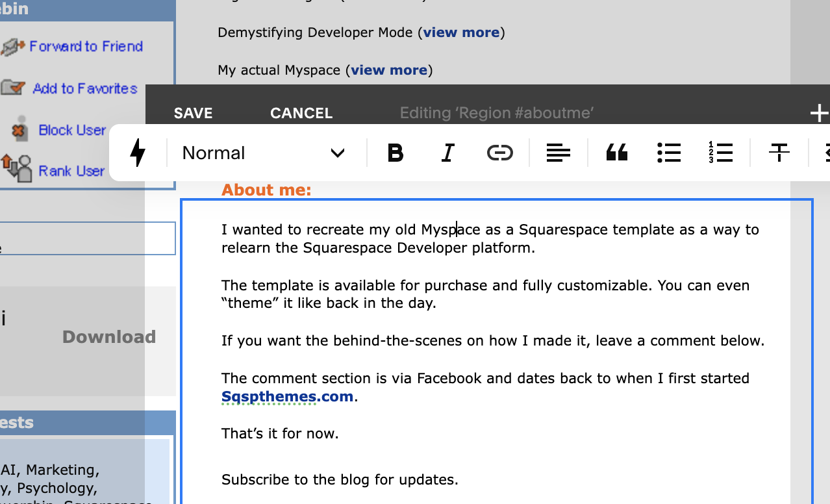
Task: Click the Download button
Action: point(109,336)
